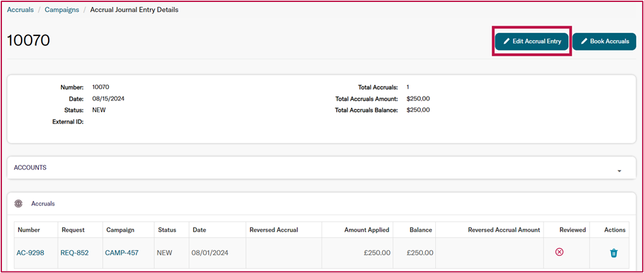
Task: Open request link REQ-852
Action: (74, 253)
